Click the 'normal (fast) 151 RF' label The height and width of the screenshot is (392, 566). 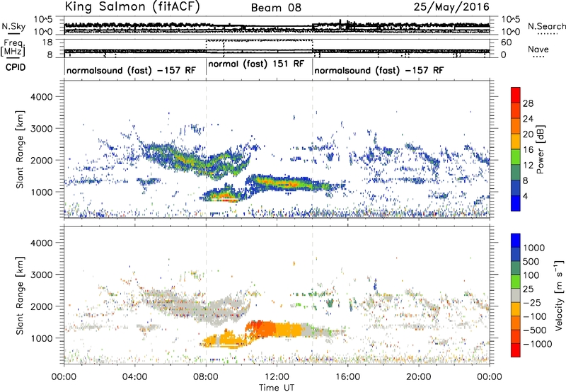256,64
